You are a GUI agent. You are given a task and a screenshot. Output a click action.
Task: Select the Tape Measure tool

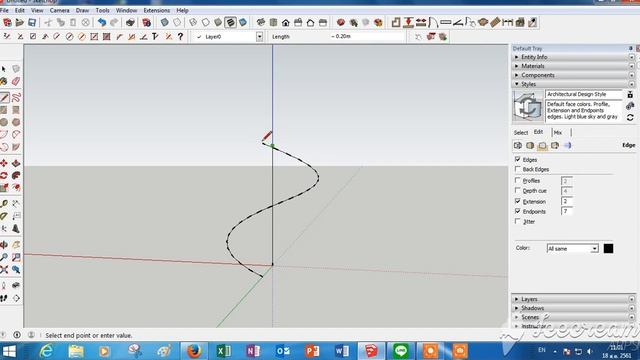click(x=4, y=203)
